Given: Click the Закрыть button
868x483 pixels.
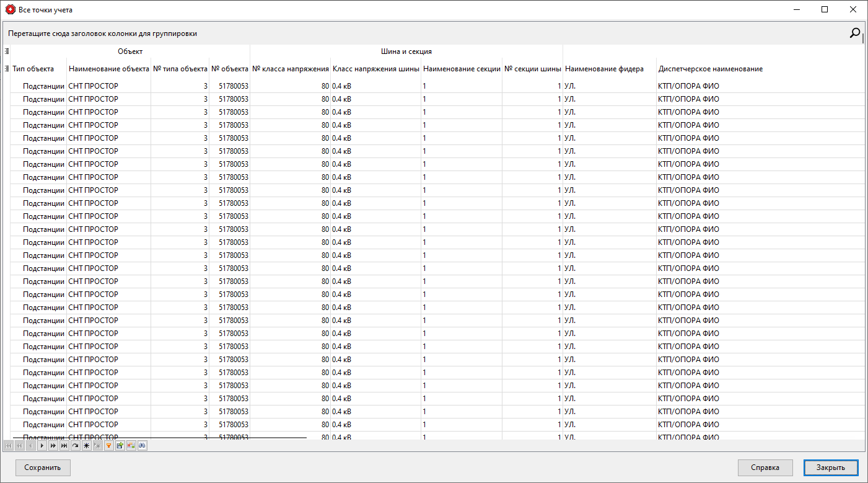Looking at the screenshot, I should pos(830,467).
